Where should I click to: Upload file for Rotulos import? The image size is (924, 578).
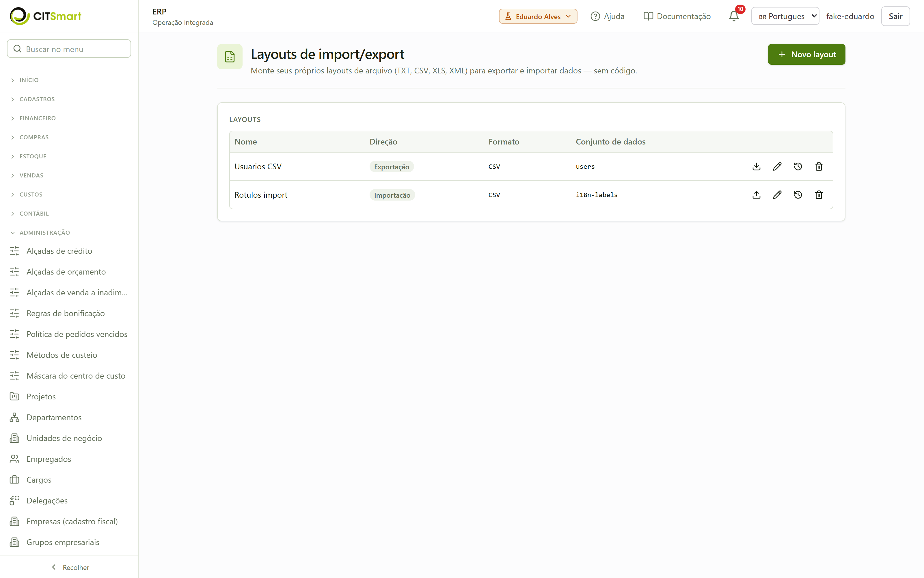[x=757, y=194]
